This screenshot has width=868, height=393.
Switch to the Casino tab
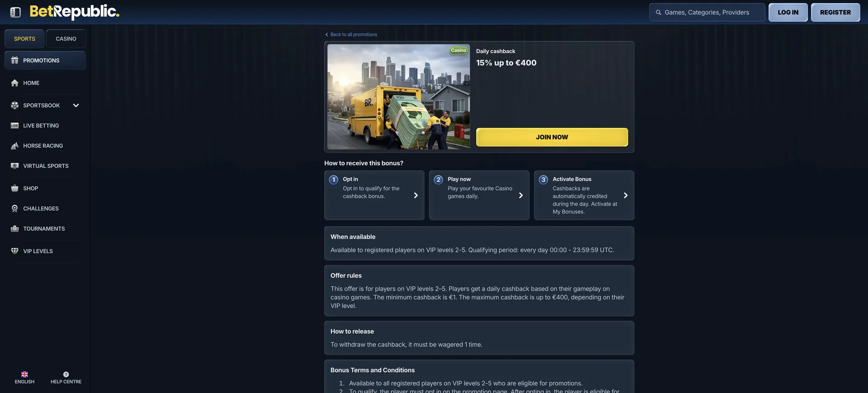66,39
